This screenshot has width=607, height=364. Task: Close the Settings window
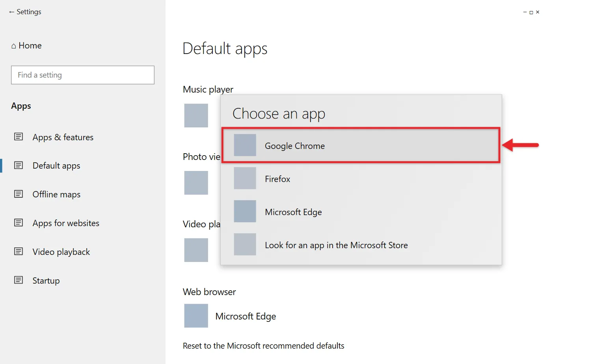coord(538,12)
